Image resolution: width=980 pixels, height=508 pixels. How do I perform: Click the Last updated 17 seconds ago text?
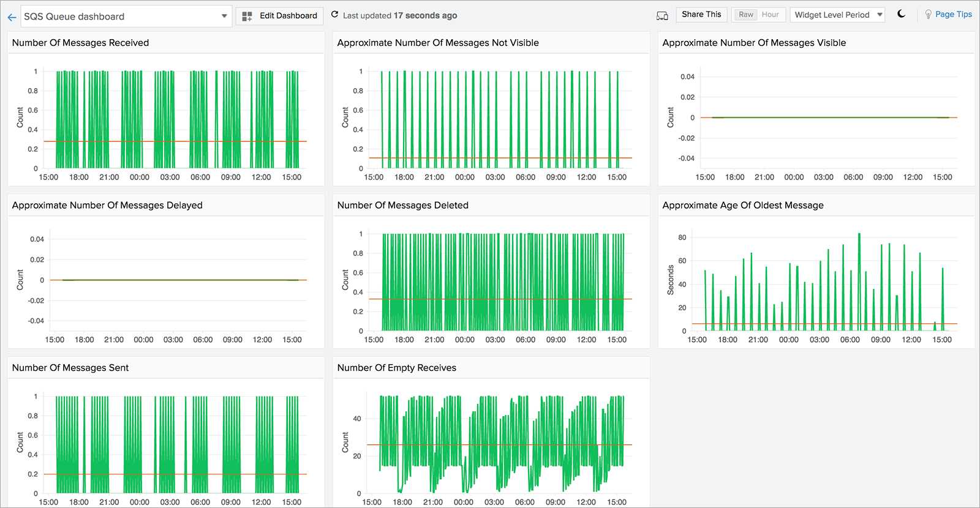coord(400,16)
